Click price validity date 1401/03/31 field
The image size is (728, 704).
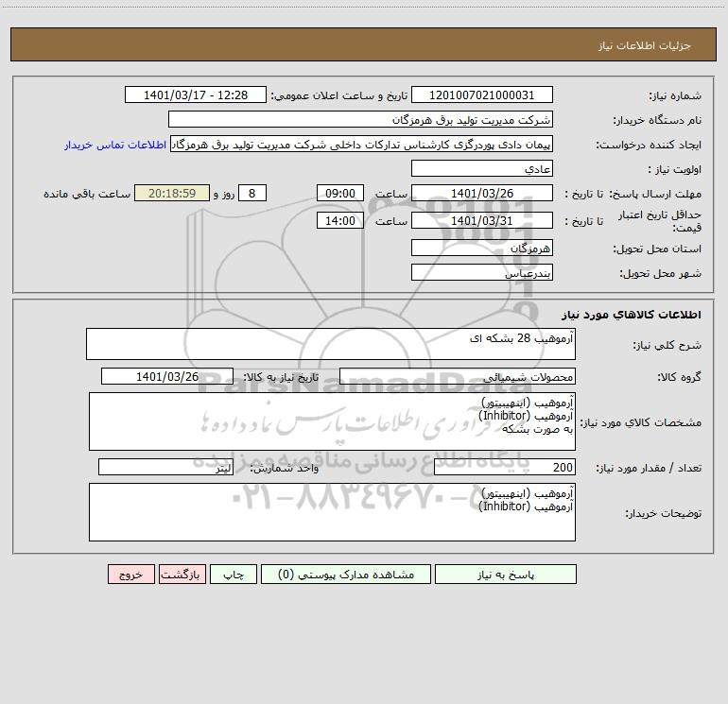[x=482, y=220]
